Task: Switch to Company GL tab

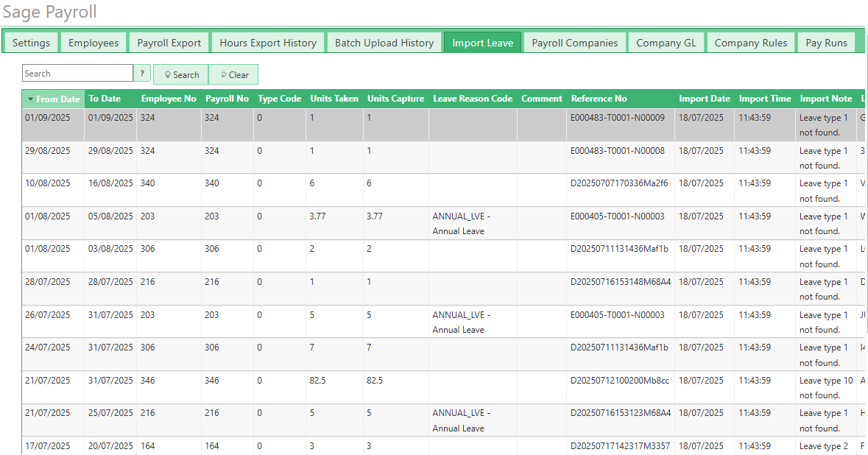Action: coord(666,43)
